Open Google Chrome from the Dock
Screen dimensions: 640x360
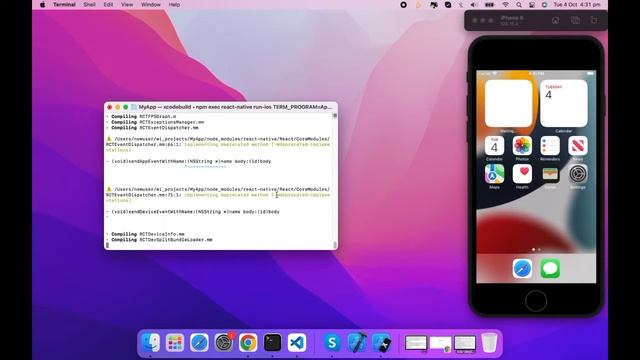coord(248,342)
